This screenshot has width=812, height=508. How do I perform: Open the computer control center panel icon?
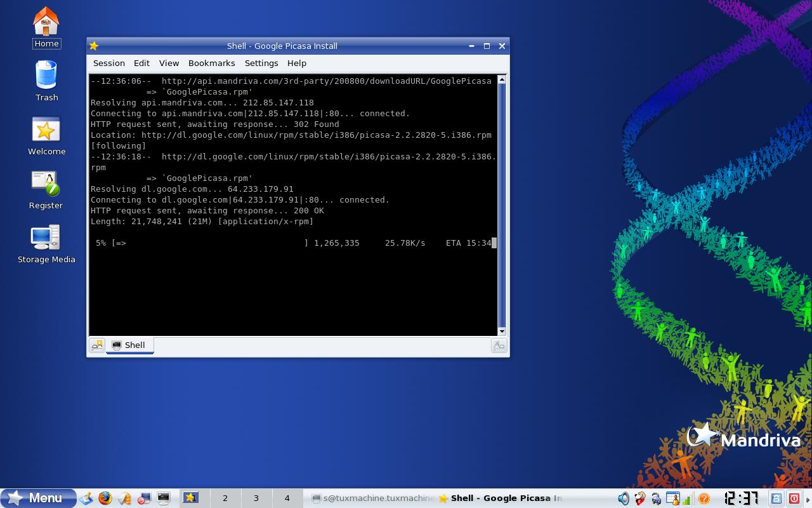(x=144, y=498)
